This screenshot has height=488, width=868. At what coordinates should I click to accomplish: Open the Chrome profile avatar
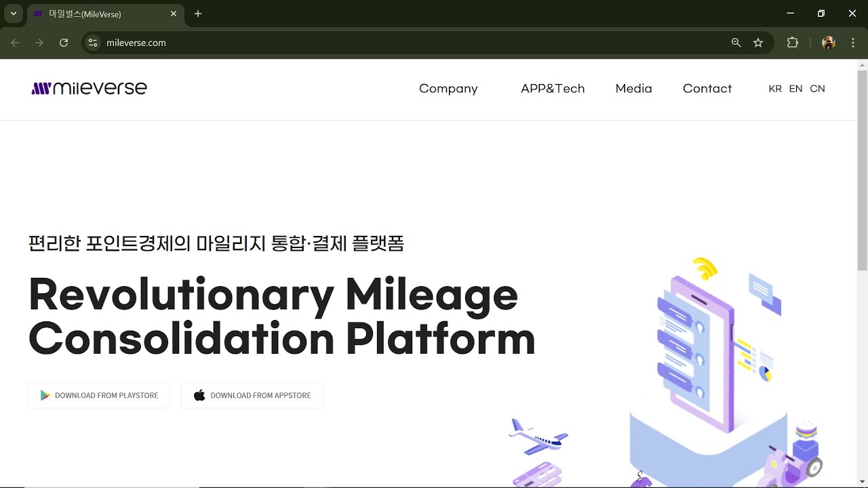click(x=829, y=43)
